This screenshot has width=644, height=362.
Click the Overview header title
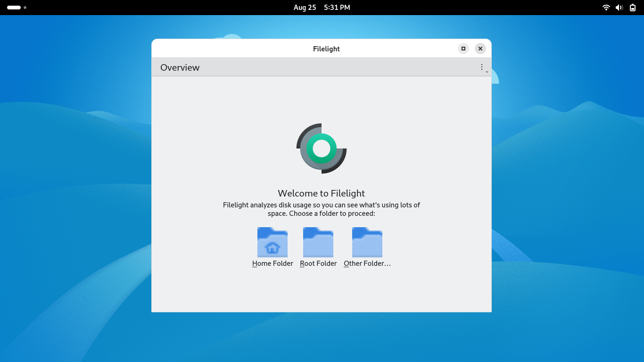[180, 67]
